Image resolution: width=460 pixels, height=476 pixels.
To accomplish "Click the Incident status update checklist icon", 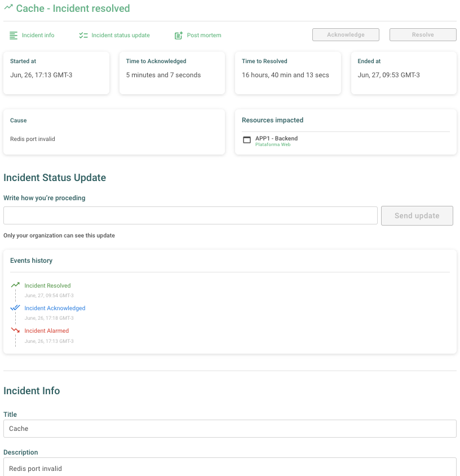I will click(x=83, y=36).
